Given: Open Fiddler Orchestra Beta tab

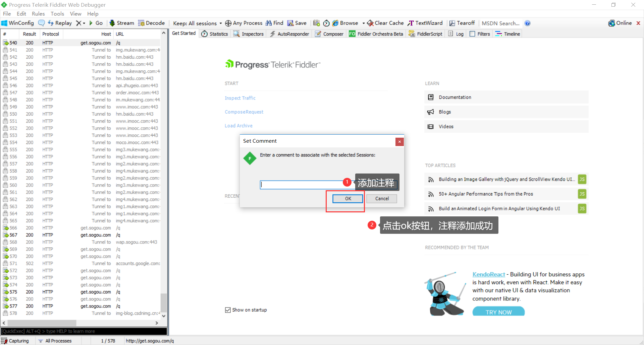Looking at the screenshot, I should 376,34.
